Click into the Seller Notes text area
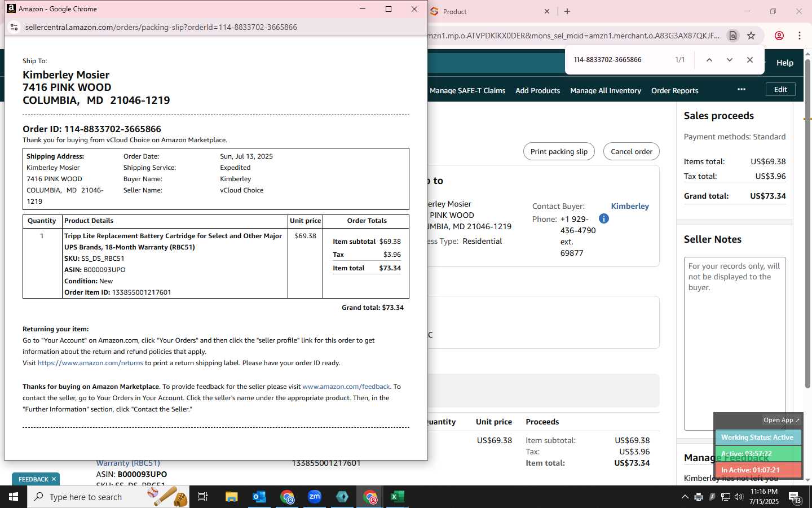This screenshot has height=508, width=812. pyautogui.click(x=735, y=344)
